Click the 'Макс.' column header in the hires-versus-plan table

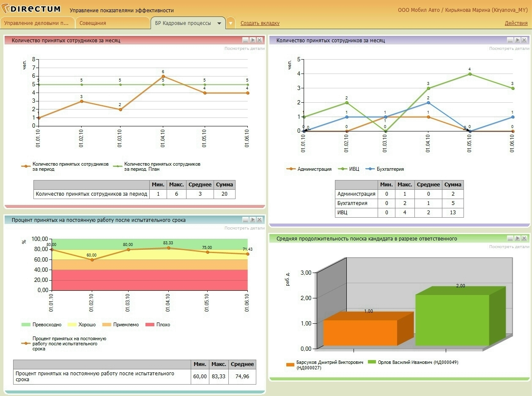[176, 185]
